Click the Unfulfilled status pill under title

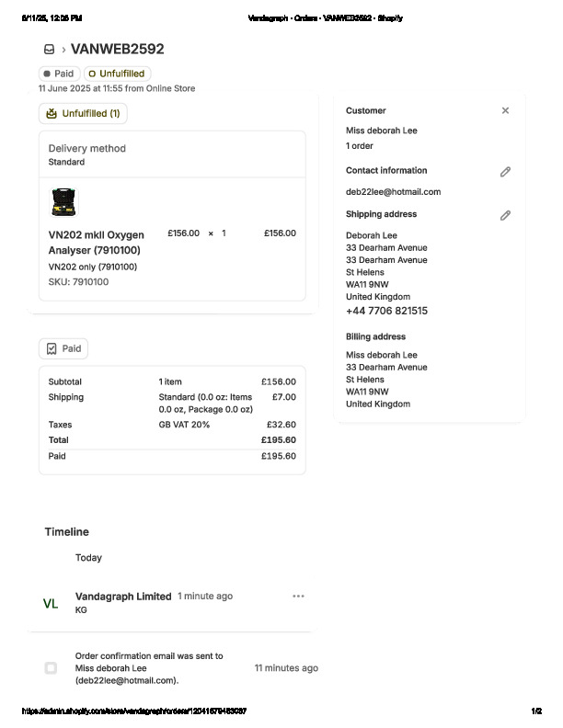[117, 74]
